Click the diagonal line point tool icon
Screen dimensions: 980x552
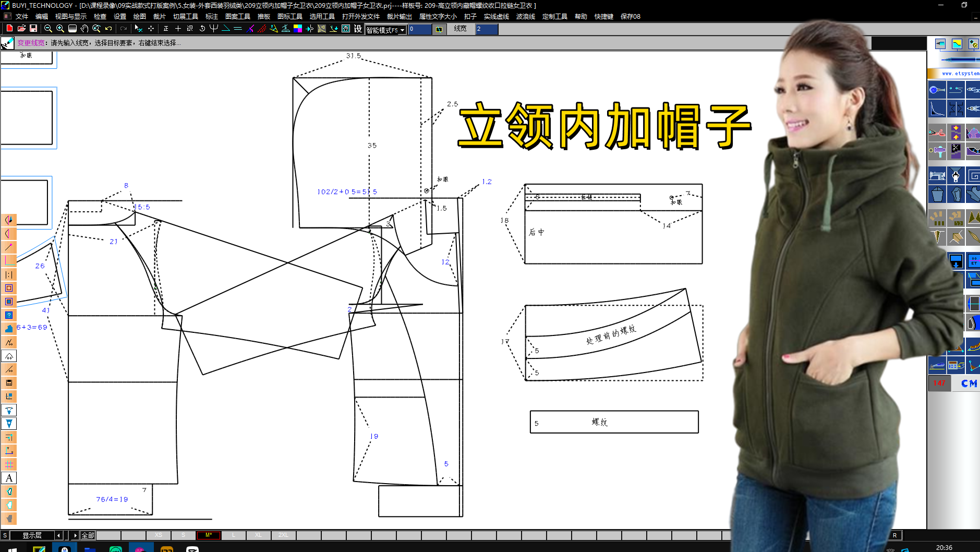coord(9,247)
